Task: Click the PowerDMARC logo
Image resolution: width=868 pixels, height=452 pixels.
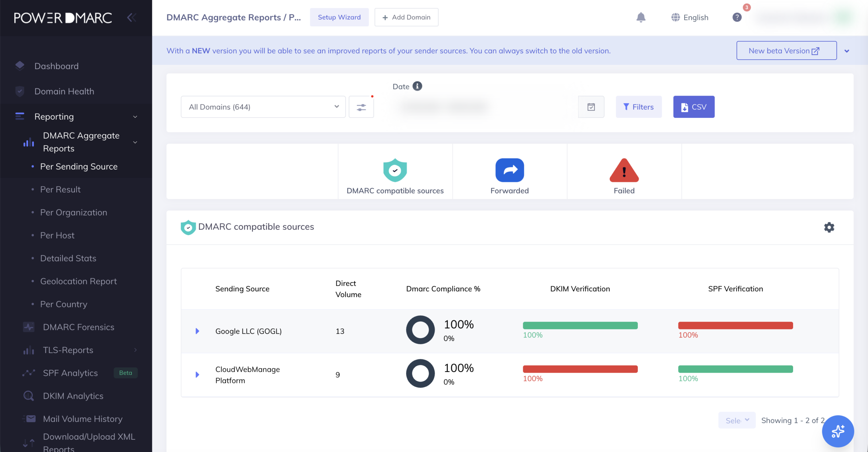Action: 63,18
